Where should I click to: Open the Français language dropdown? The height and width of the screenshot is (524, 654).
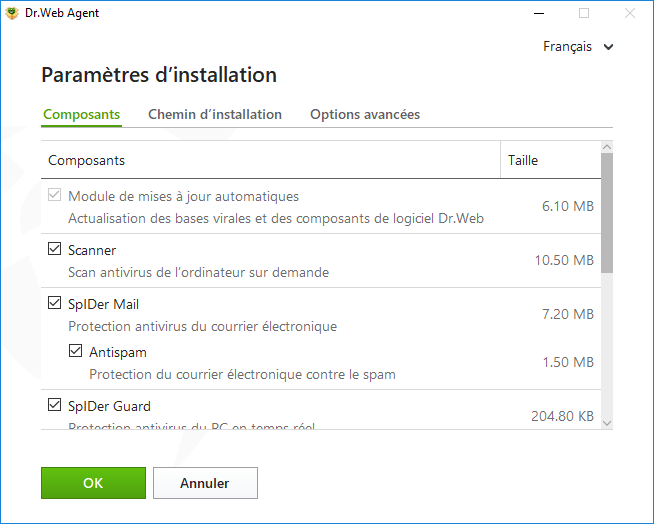pos(578,46)
